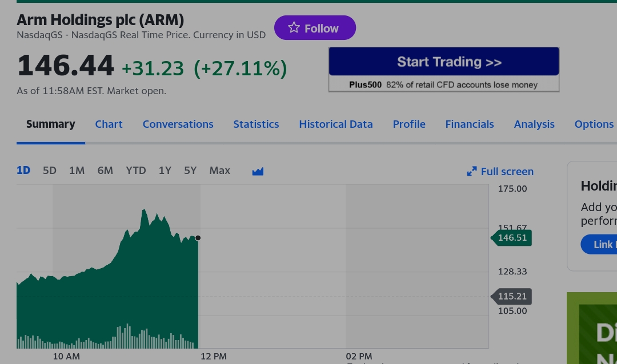Click the 146.51 current price label
617x364 pixels.
pyautogui.click(x=512, y=238)
